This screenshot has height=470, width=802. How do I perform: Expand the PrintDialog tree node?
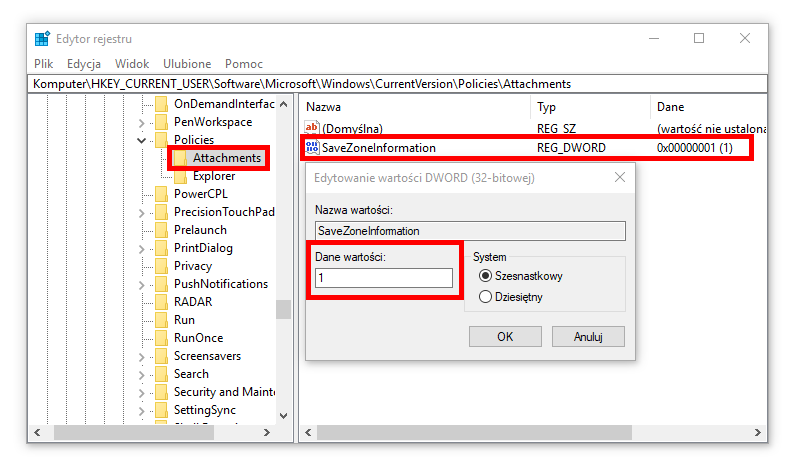click(x=142, y=249)
